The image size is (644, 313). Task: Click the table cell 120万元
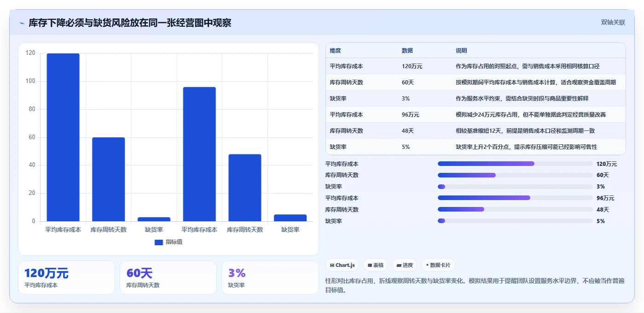point(412,66)
